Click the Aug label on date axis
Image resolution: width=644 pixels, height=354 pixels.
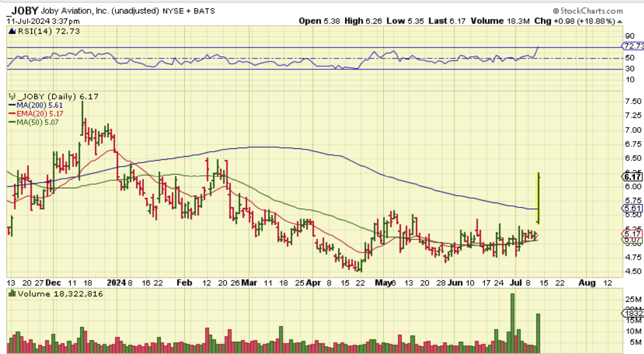tap(587, 283)
